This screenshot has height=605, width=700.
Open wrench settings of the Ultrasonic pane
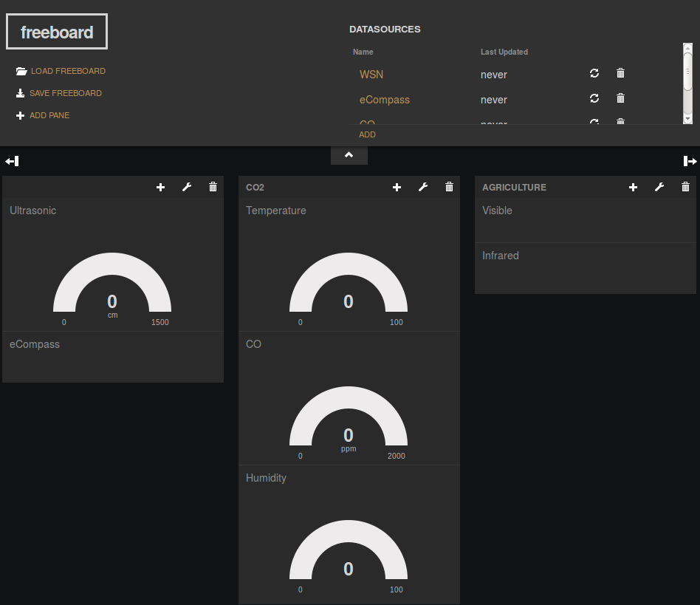187,188
